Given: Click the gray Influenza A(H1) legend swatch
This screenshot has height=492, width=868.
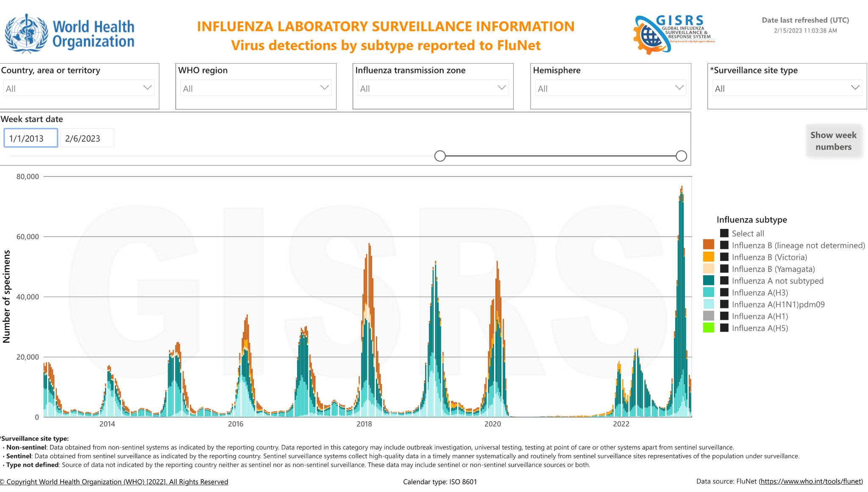Looking at the screenshot, I should 708,316.
